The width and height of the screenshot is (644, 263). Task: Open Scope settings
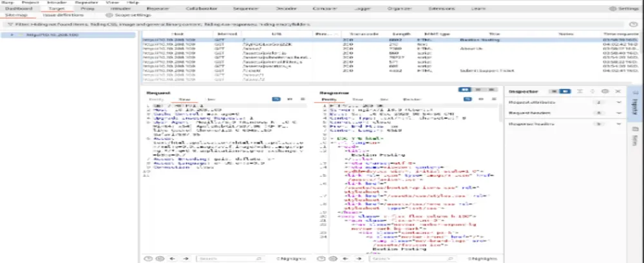point(129,15)
